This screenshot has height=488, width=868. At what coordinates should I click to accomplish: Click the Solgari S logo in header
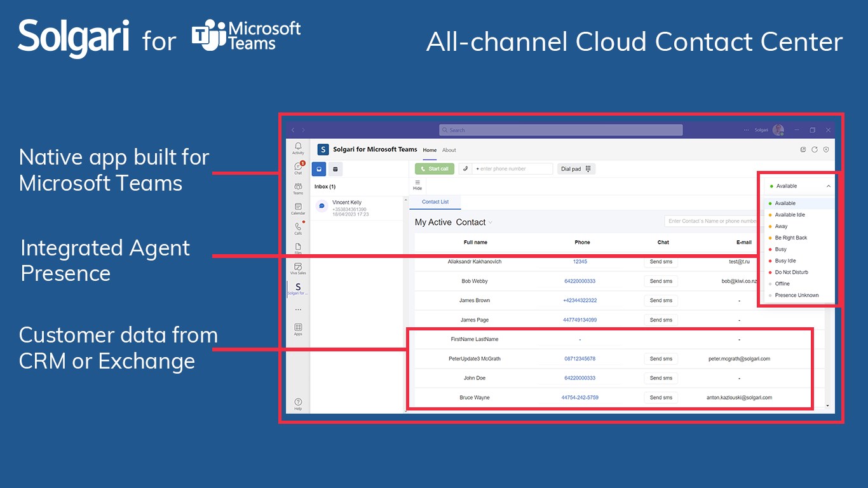pyautogui.click(x=323, y=150)
